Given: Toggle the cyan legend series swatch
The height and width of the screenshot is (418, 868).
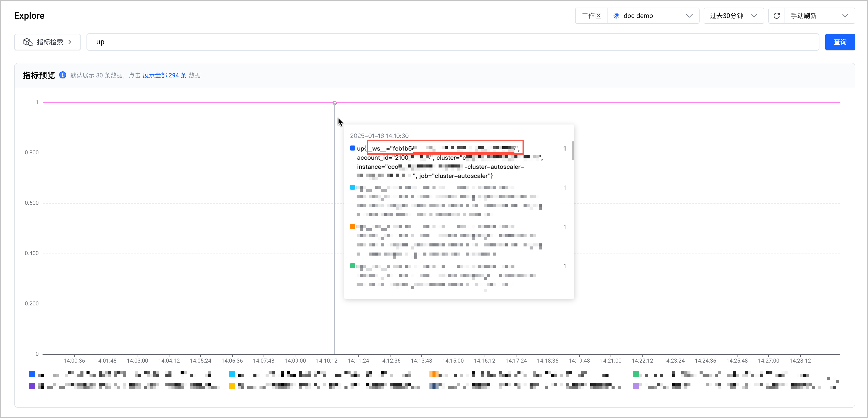Looking at the screenshot, I should pos(232,374).
